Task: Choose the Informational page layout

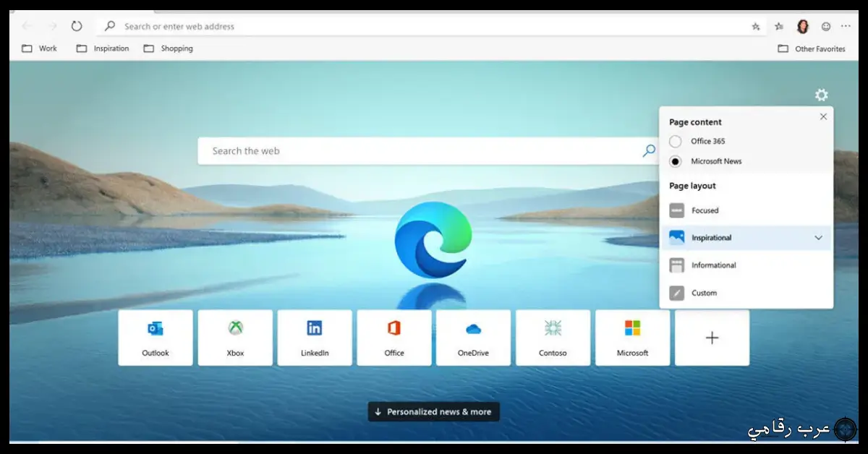Action: [x=746, y=265]
